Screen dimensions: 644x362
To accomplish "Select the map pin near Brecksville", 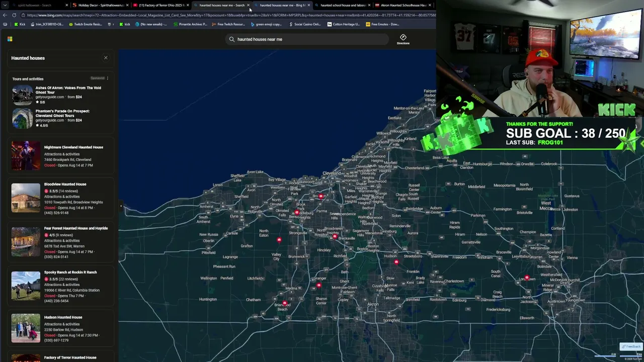I will tap(335, 236).
